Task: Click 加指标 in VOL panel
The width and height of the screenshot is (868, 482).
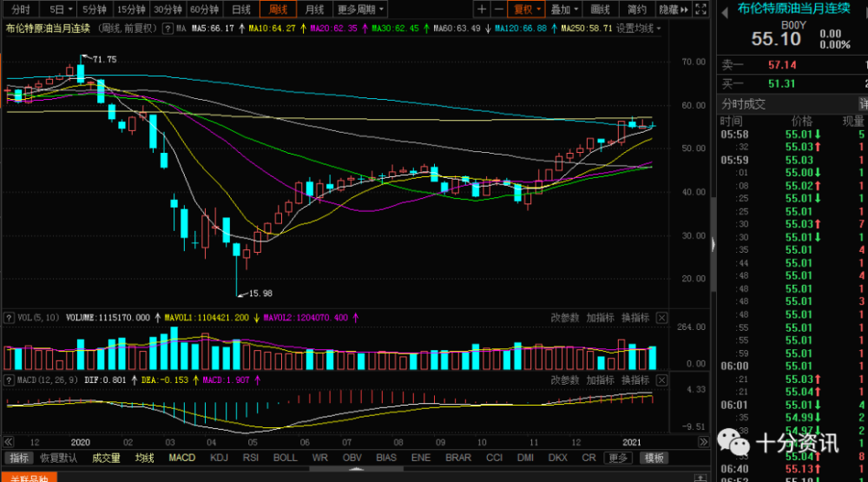Action: (600, 318)
